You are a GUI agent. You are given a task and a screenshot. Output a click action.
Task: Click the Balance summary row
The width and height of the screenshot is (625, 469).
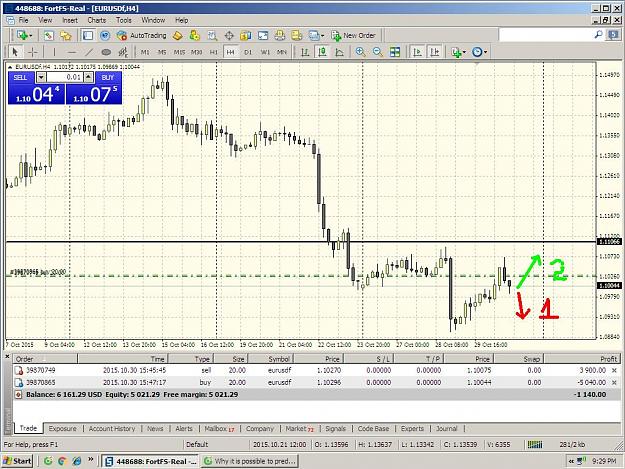317,395
